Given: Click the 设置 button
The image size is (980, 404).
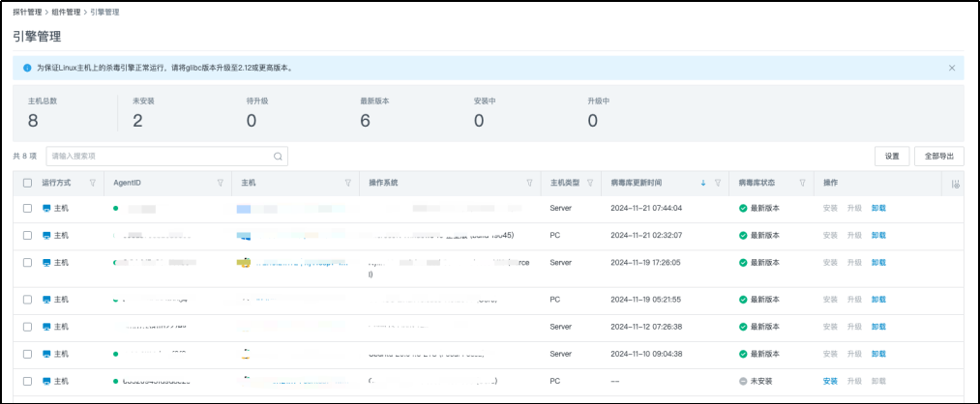Looking at the screenshot, I should pyautogui.click(x=891, y=156).
